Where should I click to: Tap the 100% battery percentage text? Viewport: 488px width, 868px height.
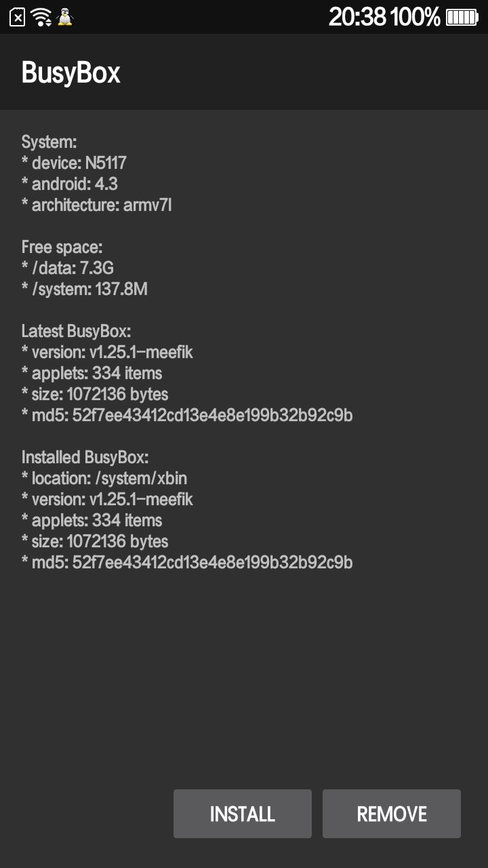tap(415, 17)
